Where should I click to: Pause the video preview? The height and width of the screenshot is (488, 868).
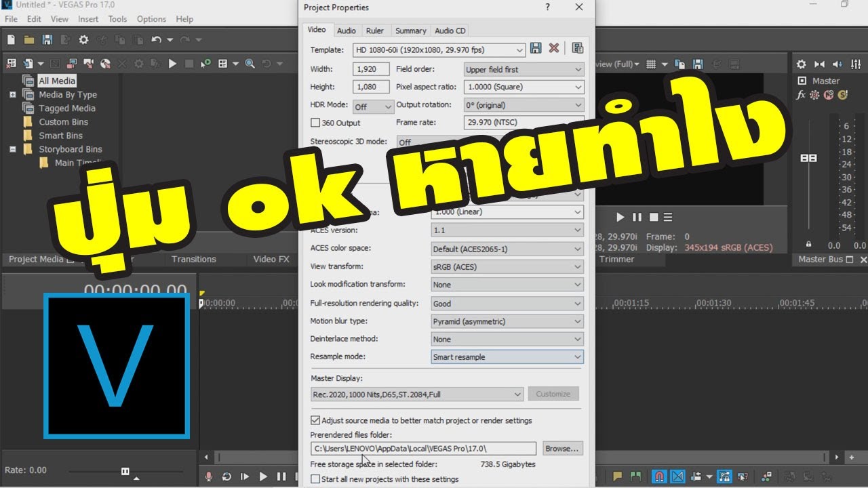637,218
